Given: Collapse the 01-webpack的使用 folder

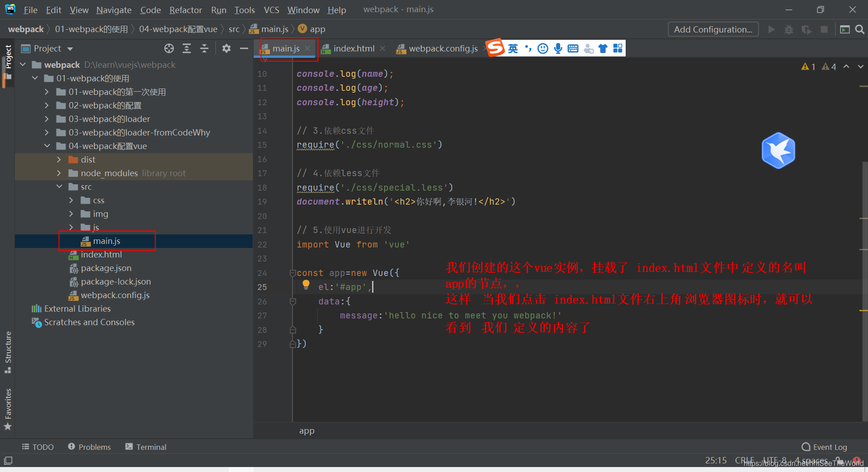Looking at the screenshot, I should pos(35,78).
